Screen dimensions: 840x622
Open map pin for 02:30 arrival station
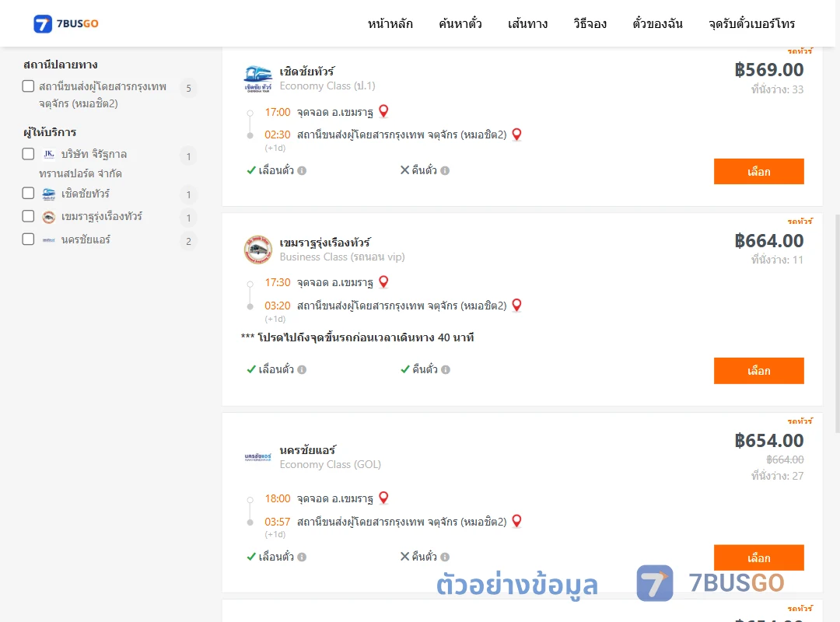[x=516, y=134]
